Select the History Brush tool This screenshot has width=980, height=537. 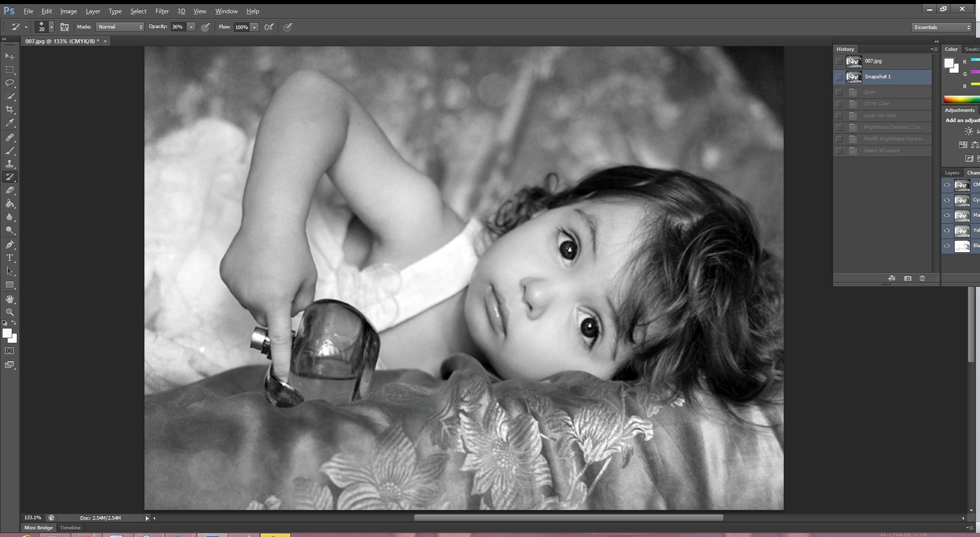click(10, 177)
